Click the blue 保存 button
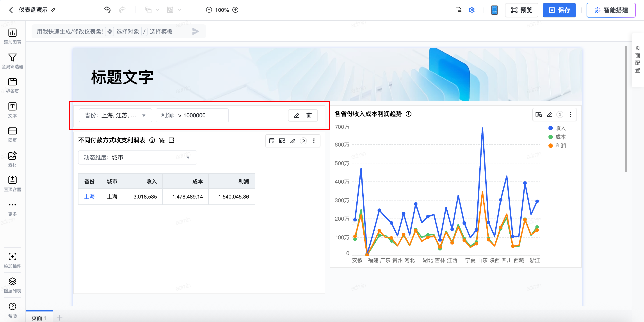 [559, 10]
